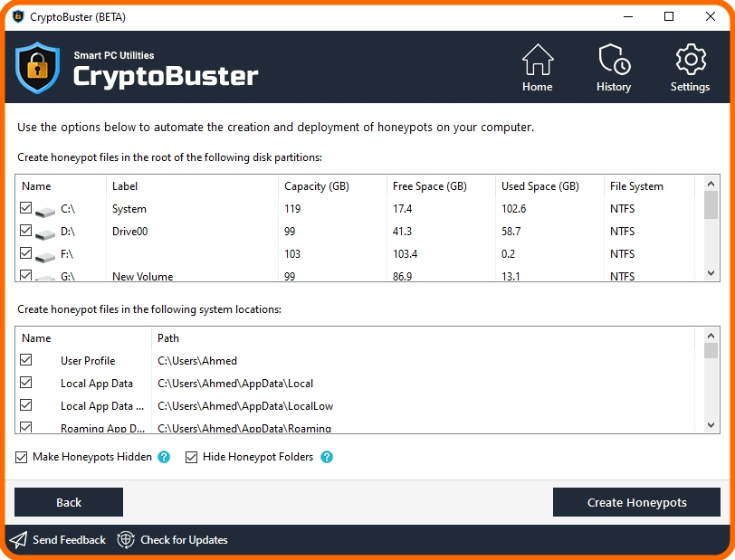Click the "119" capacity value
The image size is (735, 560).
292,209
